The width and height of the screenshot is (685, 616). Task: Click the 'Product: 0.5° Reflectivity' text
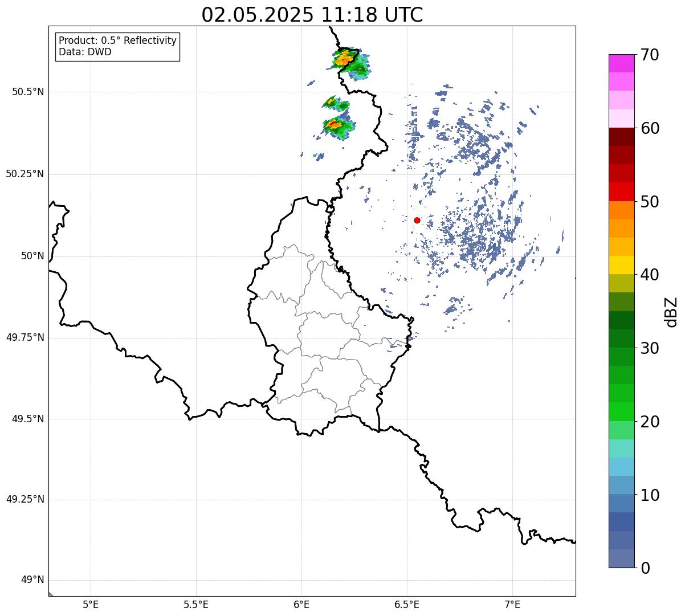[117, 40]
